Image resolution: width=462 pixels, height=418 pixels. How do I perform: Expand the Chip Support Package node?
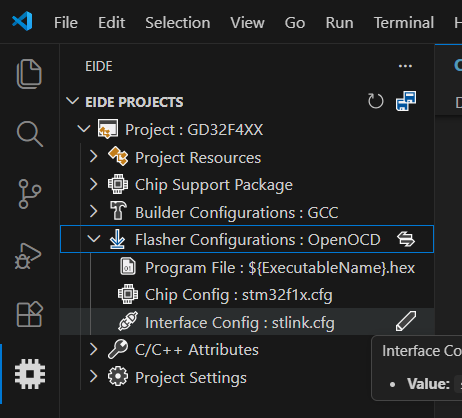pyautogui.click(x=94, y=184)
